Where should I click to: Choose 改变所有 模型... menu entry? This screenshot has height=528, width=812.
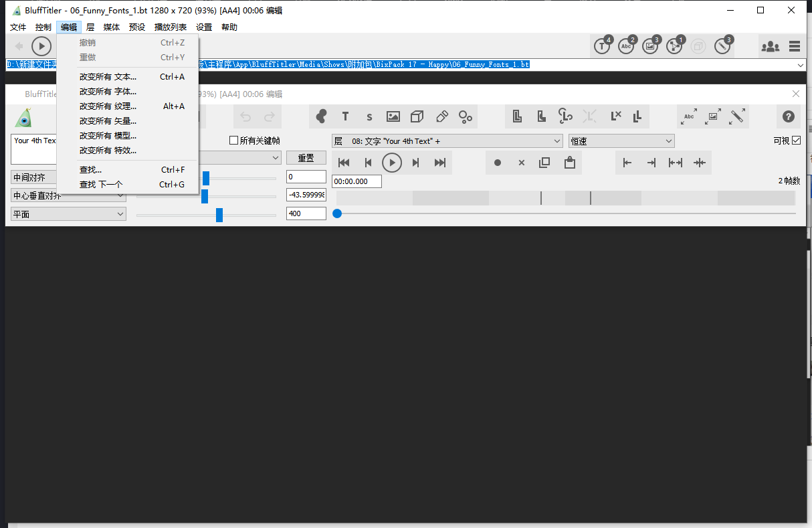(128, 136)
